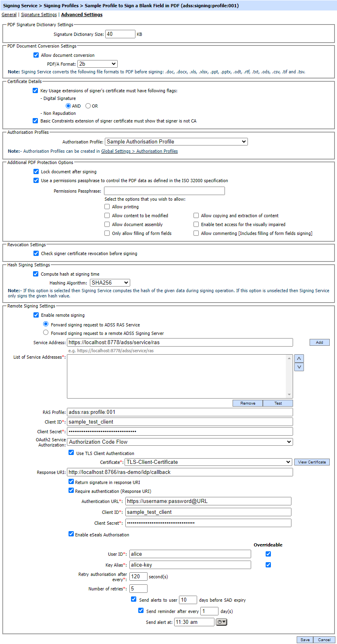Click the Service Address input field
The height and width of the screenshot is (644, 337).
coord(180,342)
